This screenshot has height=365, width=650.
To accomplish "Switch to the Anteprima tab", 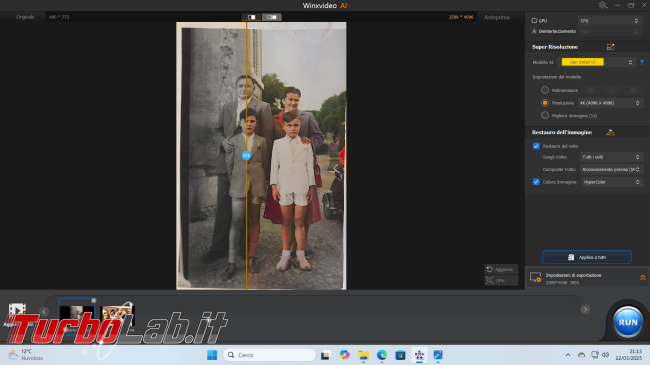I will 497,17.
